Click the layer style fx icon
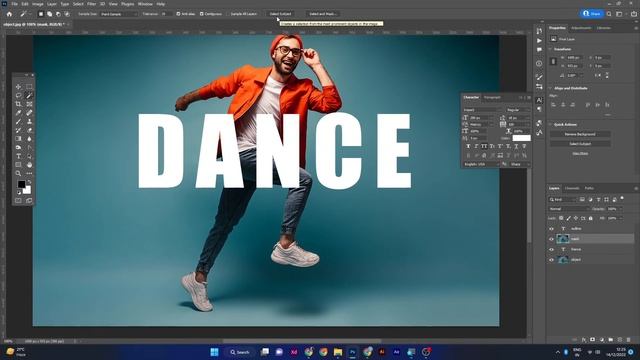The height and width of the screenshot is (360, 640). (584, 340)
